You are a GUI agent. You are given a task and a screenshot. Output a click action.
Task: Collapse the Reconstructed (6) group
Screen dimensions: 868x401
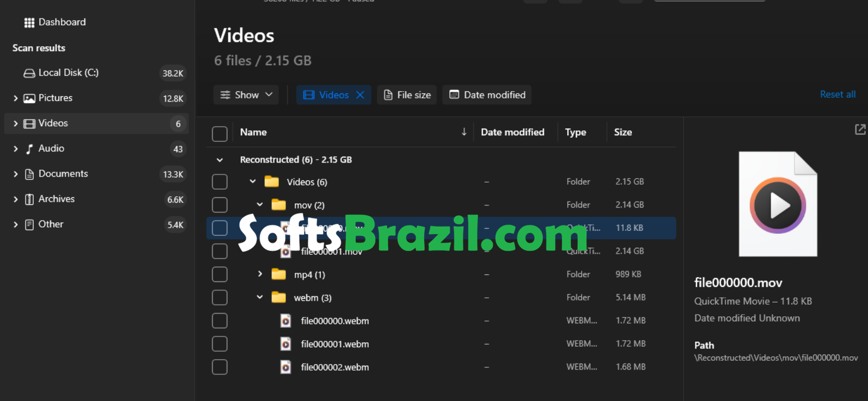point(220,160)
